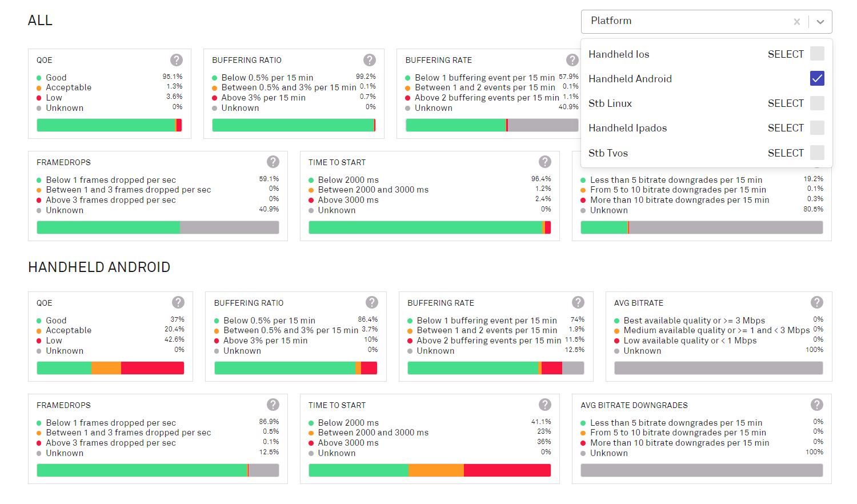Show help for Handheld Android Avg Bitrate
The image size is (857, 504).
(817, 303)
